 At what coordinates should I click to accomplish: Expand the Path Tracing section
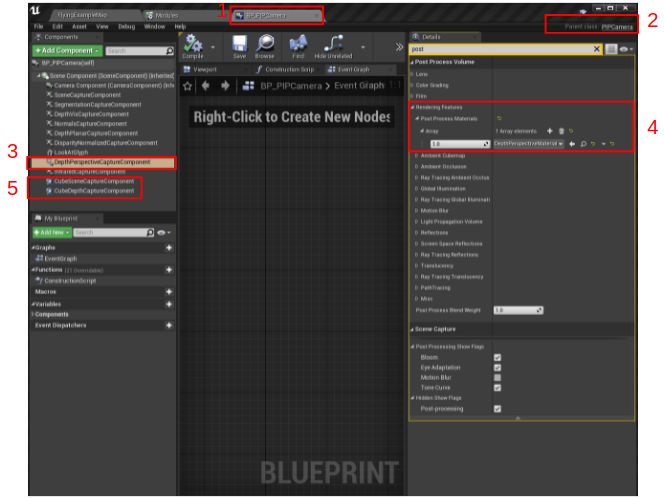(417, 288)
